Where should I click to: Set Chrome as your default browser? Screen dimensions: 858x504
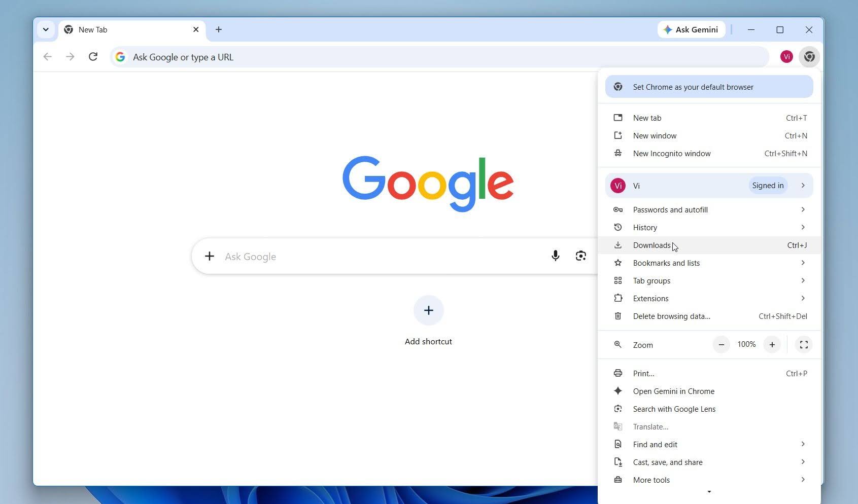coord(709,87)
